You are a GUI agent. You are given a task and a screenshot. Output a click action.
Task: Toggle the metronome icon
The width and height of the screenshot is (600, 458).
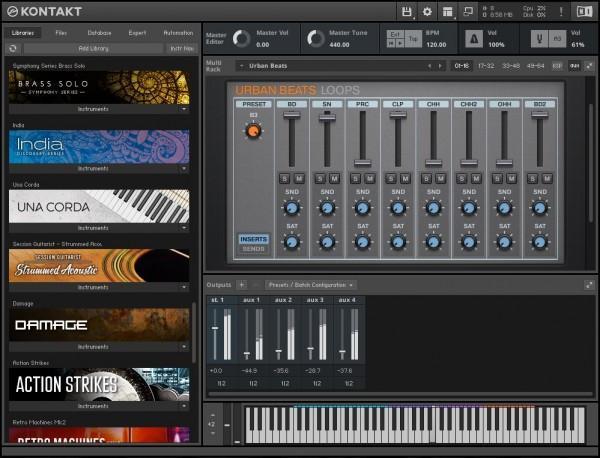[474, 39]
